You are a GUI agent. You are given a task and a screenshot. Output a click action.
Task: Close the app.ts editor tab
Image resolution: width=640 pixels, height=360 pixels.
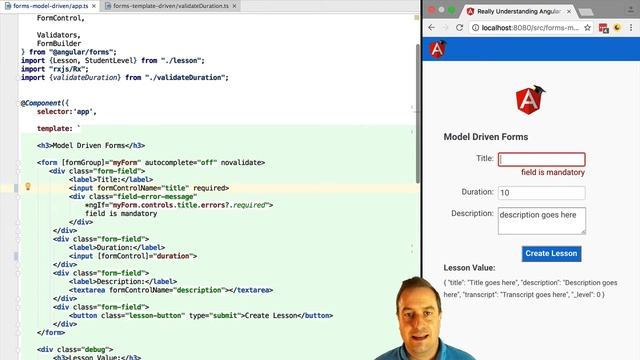click(x=94, y=6)
